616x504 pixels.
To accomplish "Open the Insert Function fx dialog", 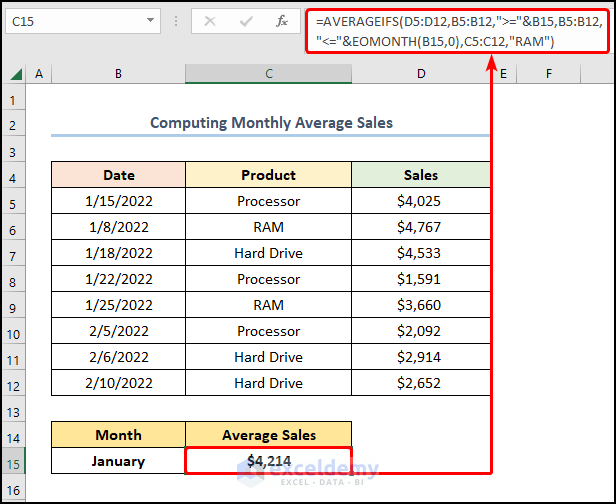I will (282, 21).
